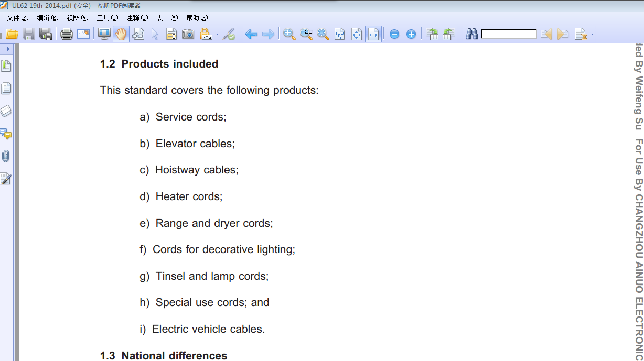Open the Comments panel in sidebar

point(6,134)
